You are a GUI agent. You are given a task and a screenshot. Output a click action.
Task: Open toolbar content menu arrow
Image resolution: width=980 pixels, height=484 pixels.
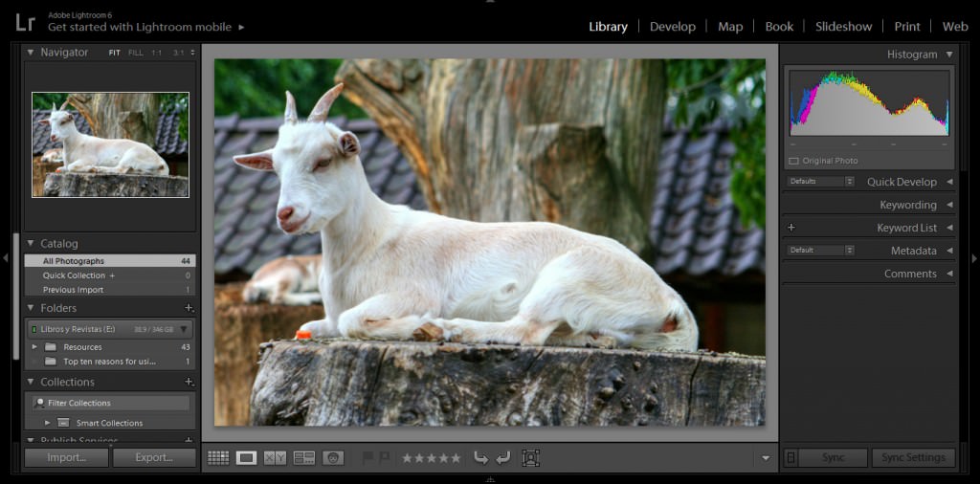pyautogui.click(x=766, y=458)
